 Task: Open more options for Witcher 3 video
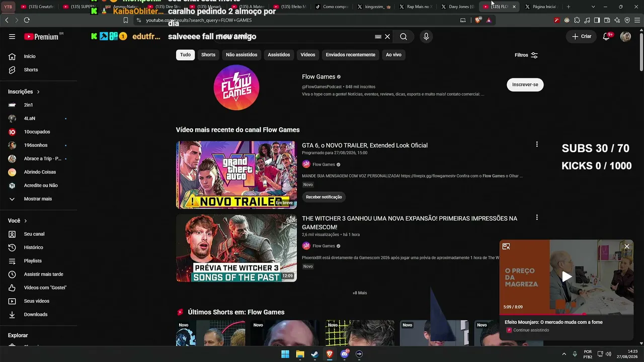[537, 218]
